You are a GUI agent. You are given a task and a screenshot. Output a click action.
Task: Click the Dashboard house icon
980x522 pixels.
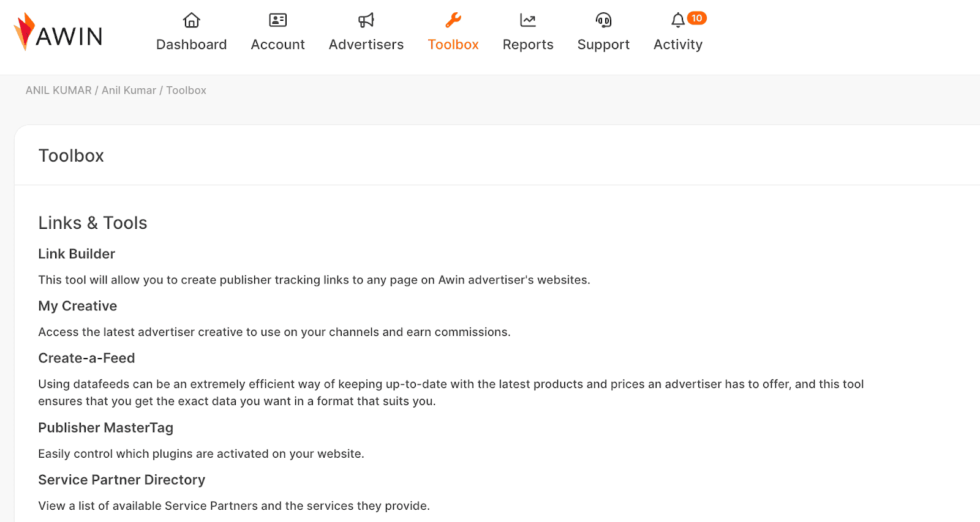click(192, 20)
